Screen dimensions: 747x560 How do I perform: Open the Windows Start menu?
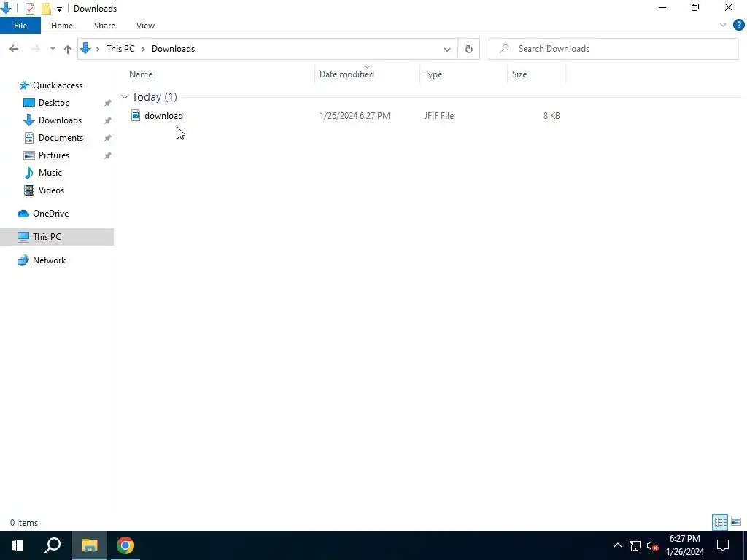[18, 545]
